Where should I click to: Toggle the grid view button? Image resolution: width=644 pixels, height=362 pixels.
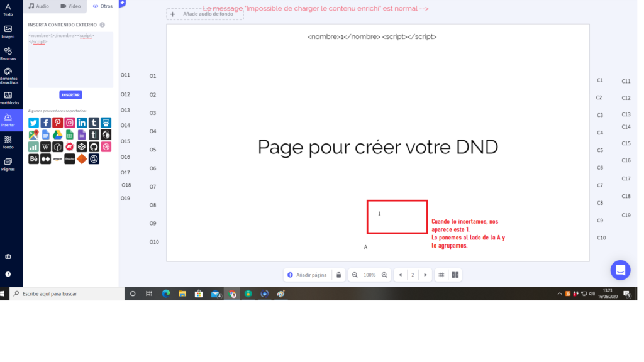[x=441, y=275]
